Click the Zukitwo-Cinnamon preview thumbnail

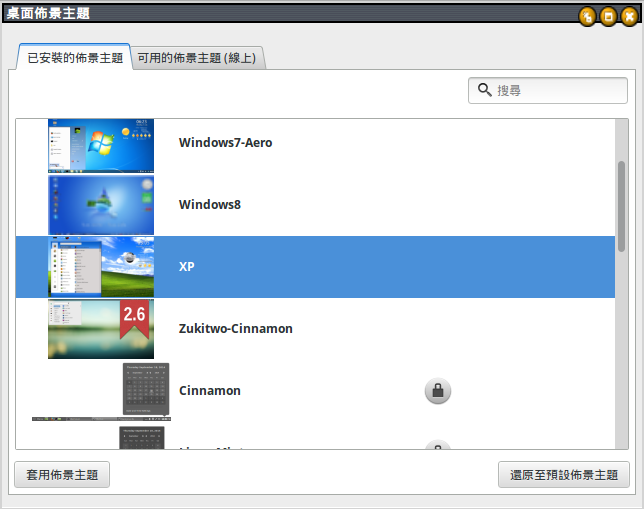pyautogui.click(x=101, y=329)
